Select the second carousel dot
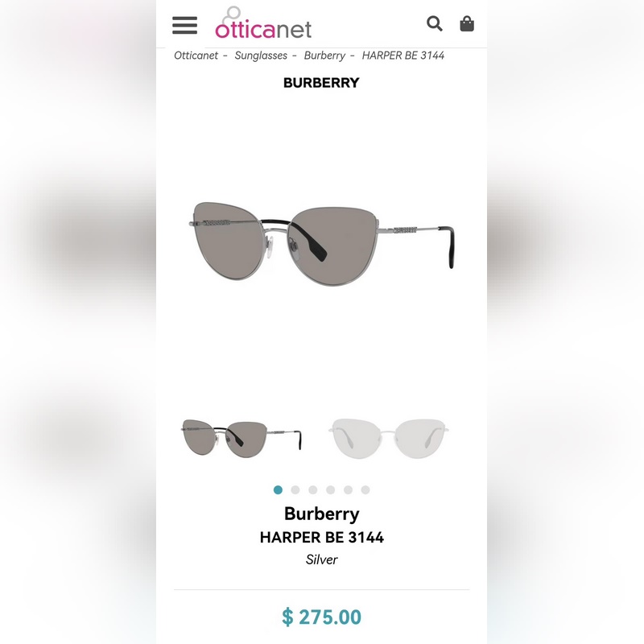 [295, 489]
